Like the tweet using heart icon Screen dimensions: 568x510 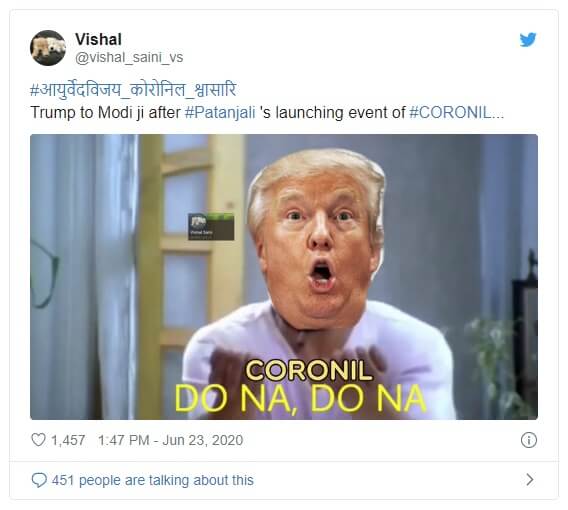[38, 440]
